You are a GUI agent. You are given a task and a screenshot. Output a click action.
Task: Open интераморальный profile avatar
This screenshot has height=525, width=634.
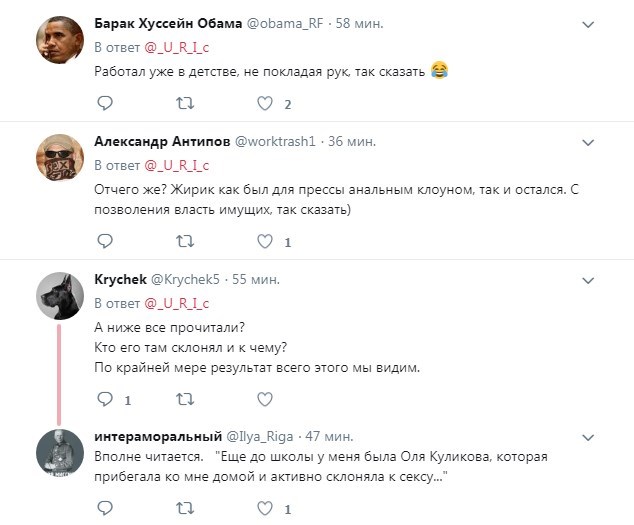58,452
